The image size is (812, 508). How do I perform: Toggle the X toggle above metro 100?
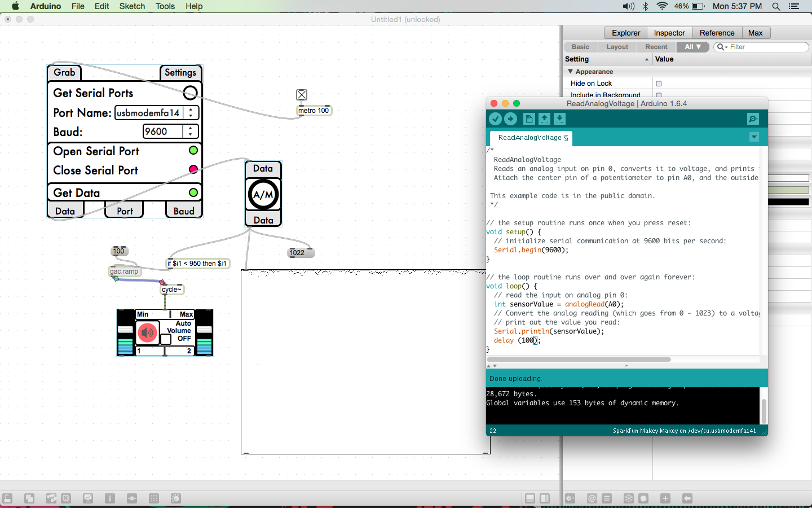point(302,95)
